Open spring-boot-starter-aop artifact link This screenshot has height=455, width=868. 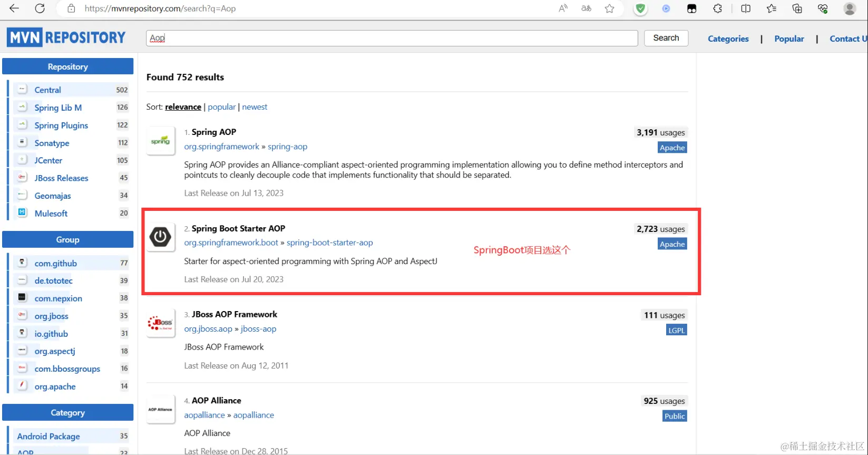click(x=329, y=243)
